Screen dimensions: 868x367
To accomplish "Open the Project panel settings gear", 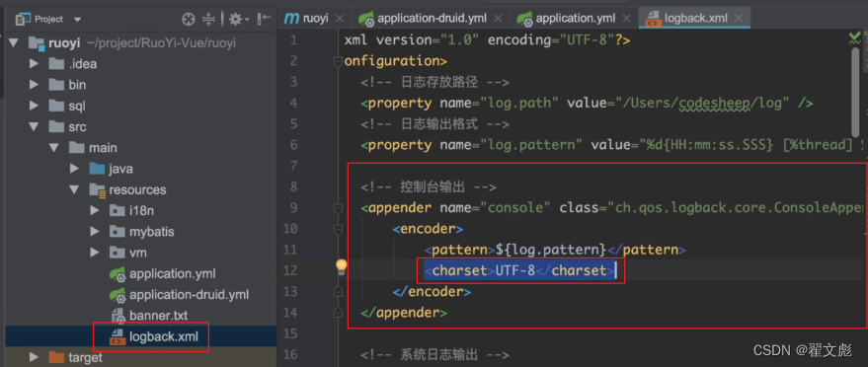I will (239, 20).
